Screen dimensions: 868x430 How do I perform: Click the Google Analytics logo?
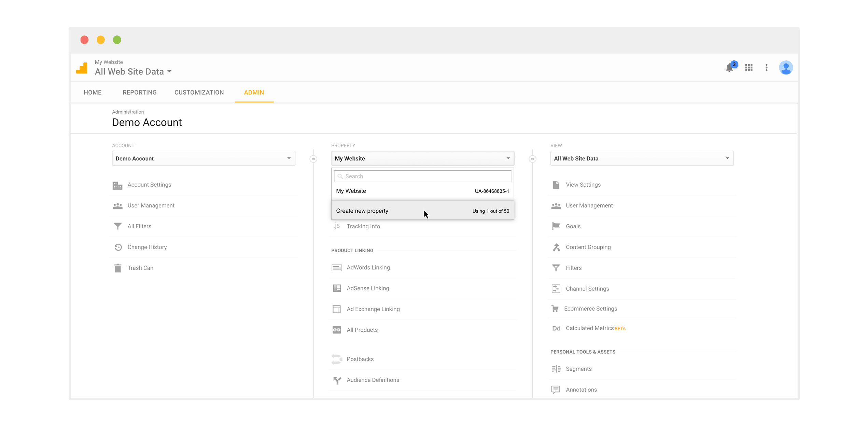tap(82, 68)
